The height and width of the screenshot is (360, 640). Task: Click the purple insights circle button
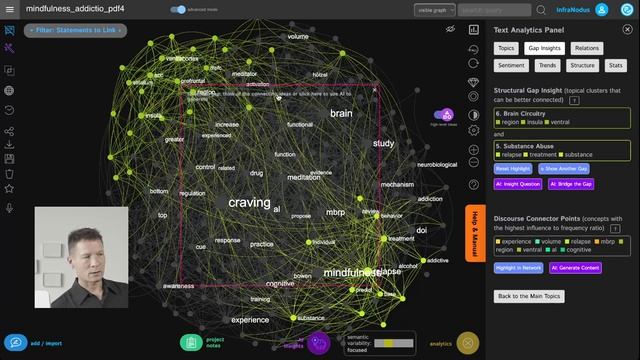point(318,343)
